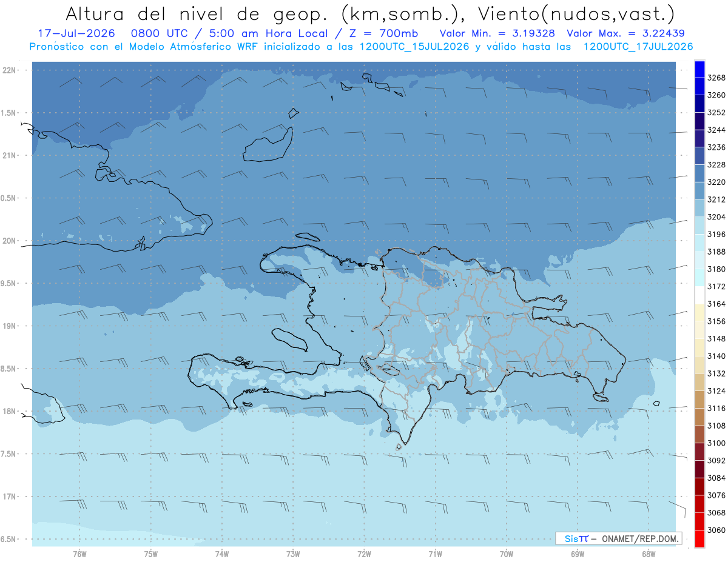The height and width of the screenshot is (562, 728).
Task: Click the '19N' latitude label
Action: 9,326
